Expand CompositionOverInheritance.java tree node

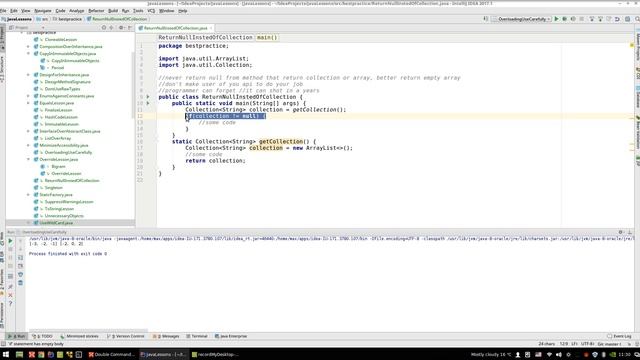(28, 47)
